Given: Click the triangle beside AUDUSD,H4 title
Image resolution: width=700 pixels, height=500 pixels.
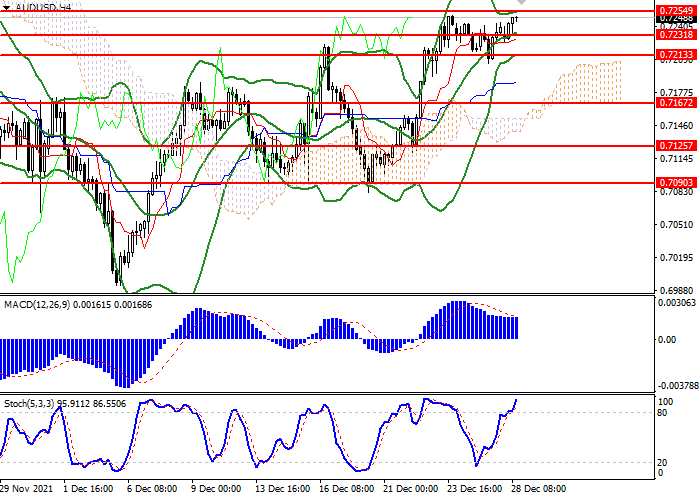Looking at the screenshot, I should [x=6, y=8].
